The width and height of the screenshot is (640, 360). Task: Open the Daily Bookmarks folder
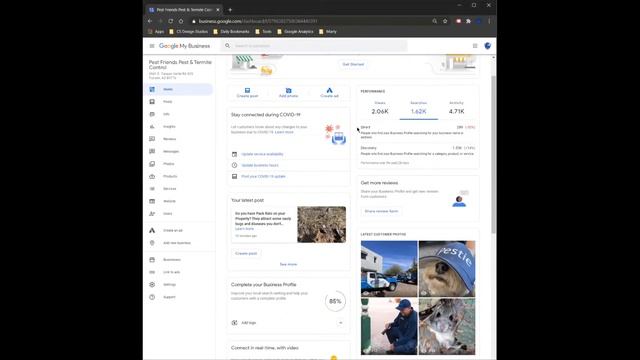point(231,31)
